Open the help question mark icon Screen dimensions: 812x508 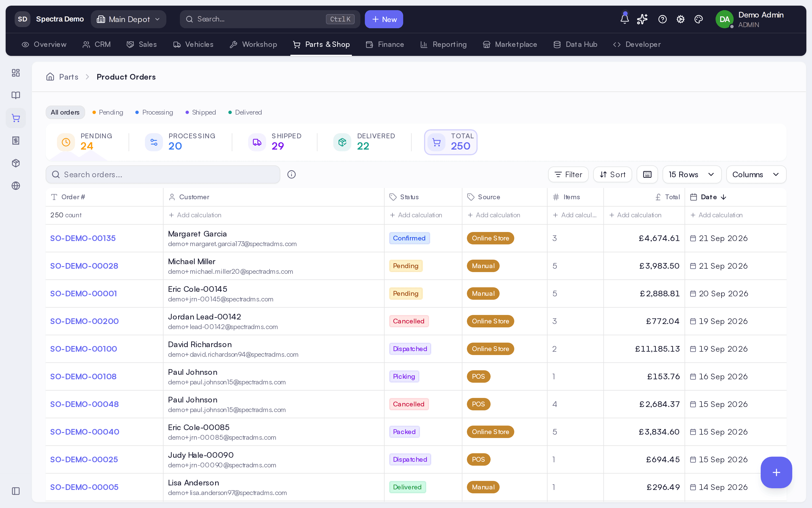(662, 19)
